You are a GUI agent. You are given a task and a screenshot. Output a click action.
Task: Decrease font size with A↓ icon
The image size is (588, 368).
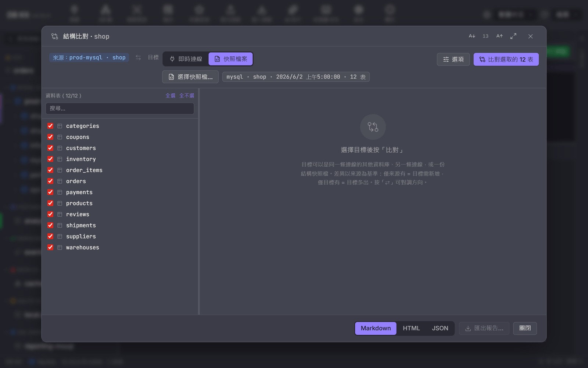[x=472, y=36]
